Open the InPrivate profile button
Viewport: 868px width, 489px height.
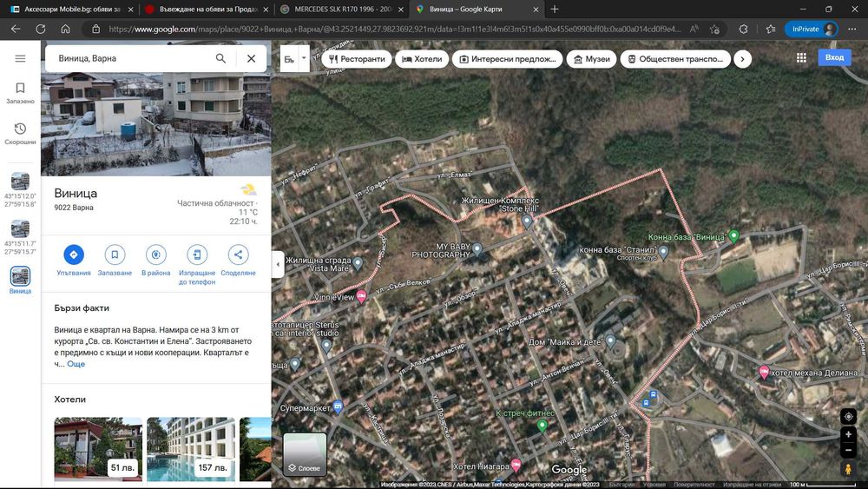click(812, 29)
